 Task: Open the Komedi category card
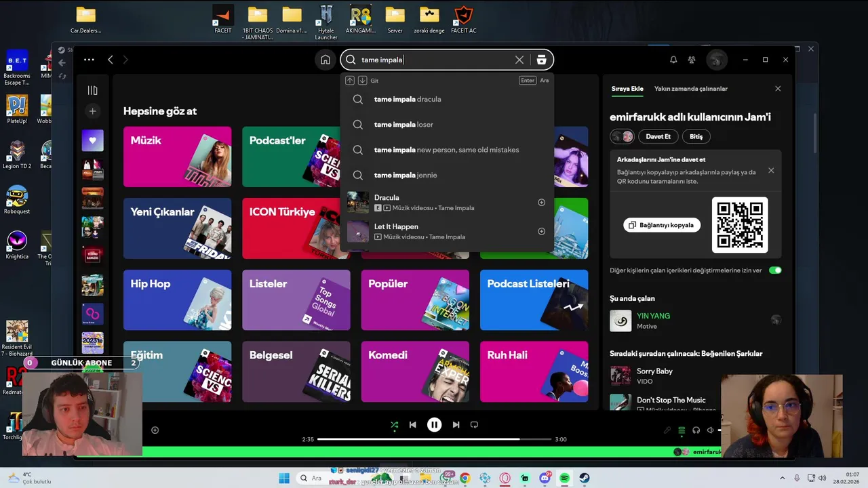415,371
